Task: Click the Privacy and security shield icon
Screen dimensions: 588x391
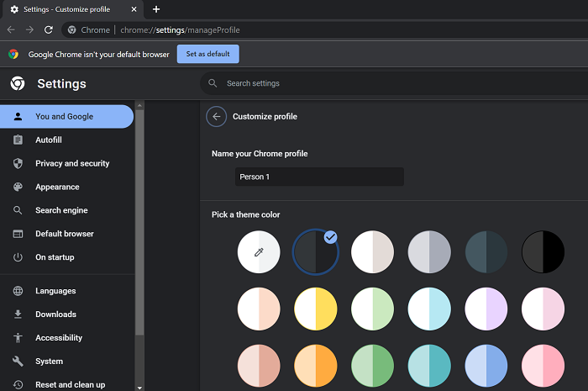Action: (x=18, y=163)
